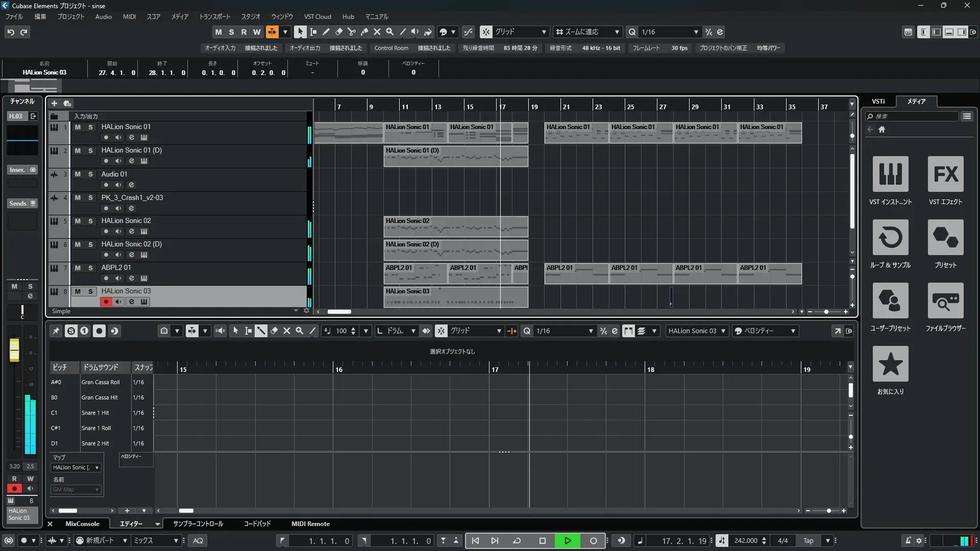Switch to the MixConsole tab

coord(82,524)
